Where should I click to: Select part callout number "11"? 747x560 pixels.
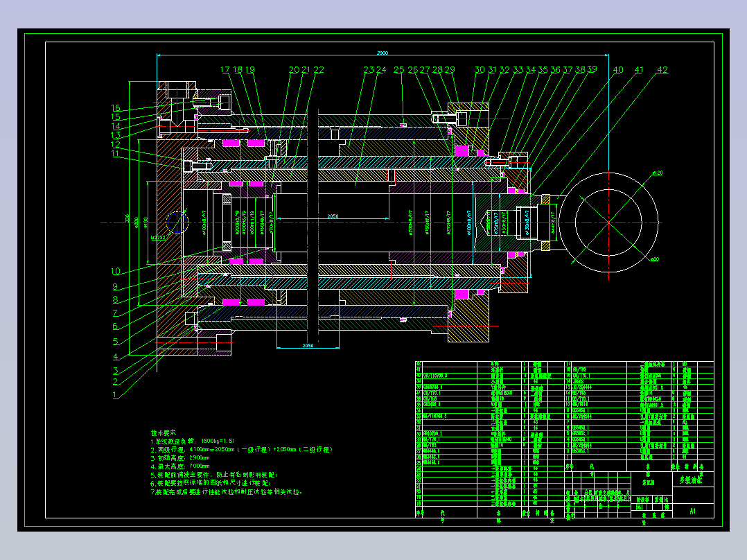pos(115,153)
